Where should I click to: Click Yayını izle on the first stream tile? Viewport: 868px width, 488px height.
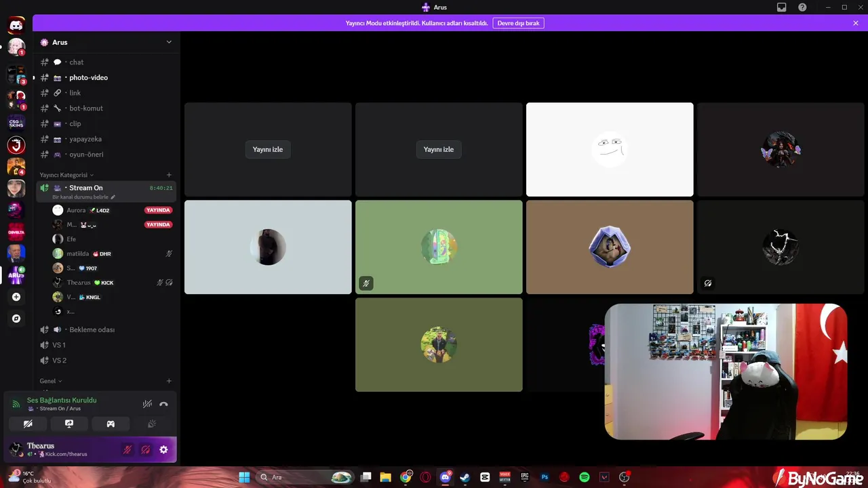[x=268, y=149]
